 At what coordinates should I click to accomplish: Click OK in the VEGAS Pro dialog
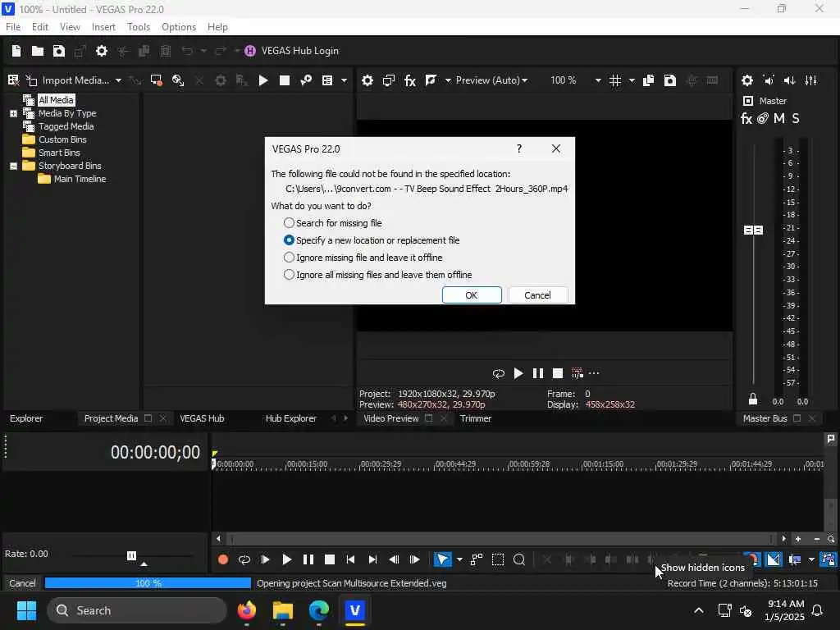[472, 295]
